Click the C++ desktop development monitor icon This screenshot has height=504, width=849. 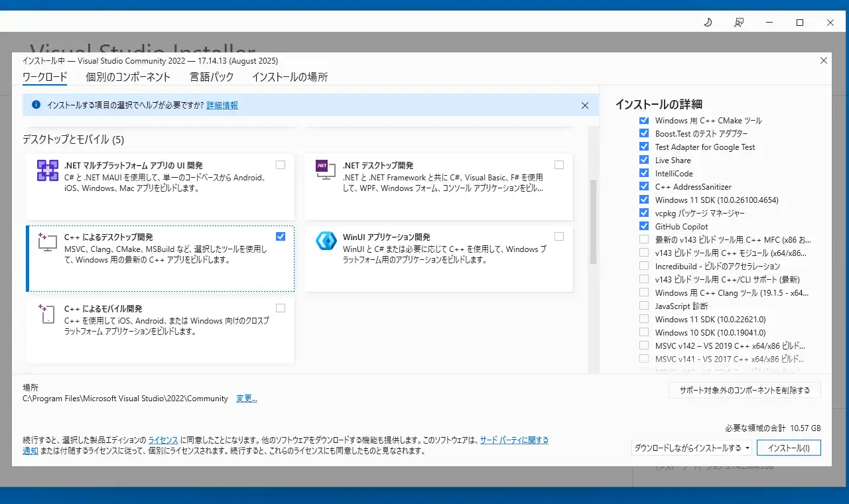pos(46,242)
